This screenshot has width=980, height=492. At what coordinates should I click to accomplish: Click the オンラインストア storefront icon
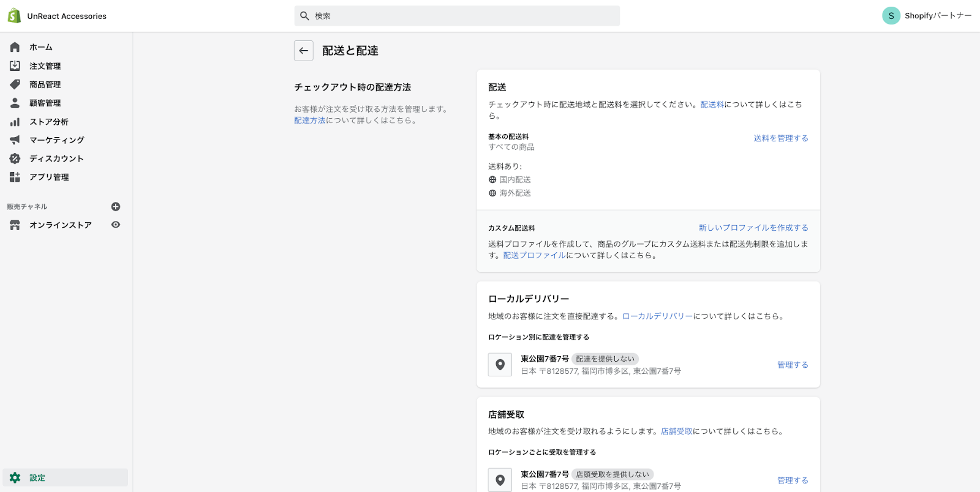pyautogui.click(x=15, y=225)
